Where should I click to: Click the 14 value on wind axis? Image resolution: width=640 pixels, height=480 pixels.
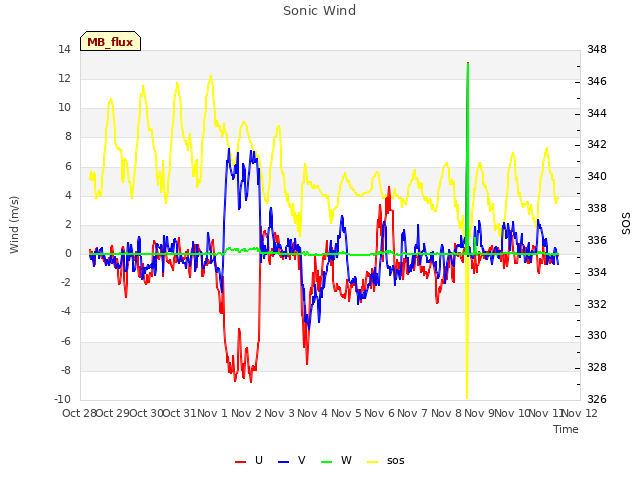click(64, 50)
